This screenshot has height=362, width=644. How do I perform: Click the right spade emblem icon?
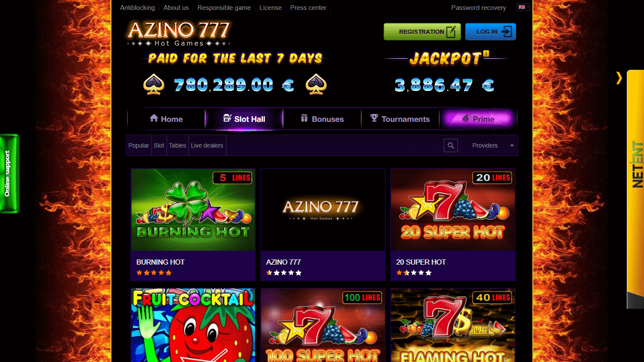(x=316, y=84)
